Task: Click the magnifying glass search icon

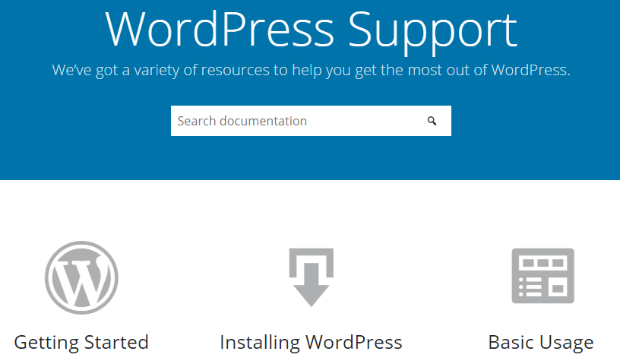Action: coord(432,121)
